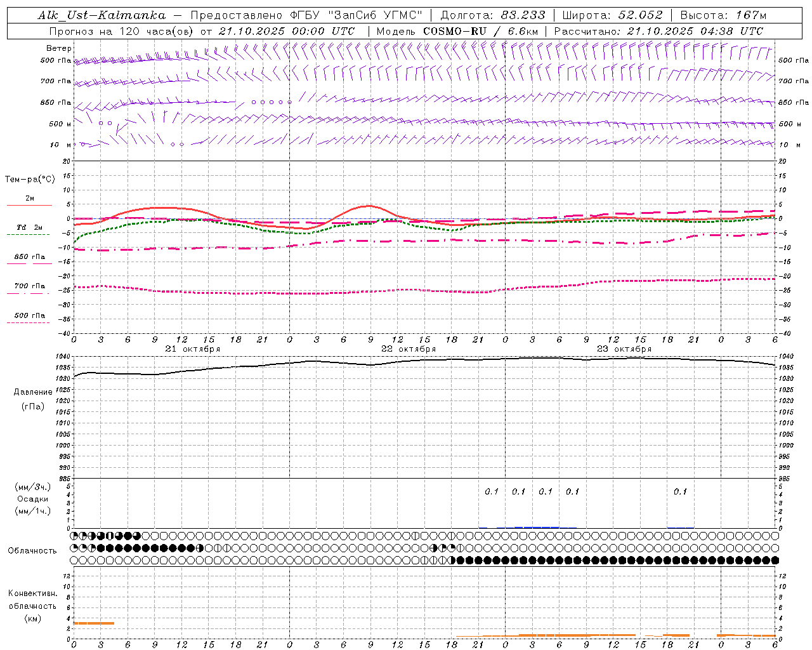Click the 23 октября date label
Viewport: 812px width, 650px height.
pyautogui.click(x=624, y=349)
